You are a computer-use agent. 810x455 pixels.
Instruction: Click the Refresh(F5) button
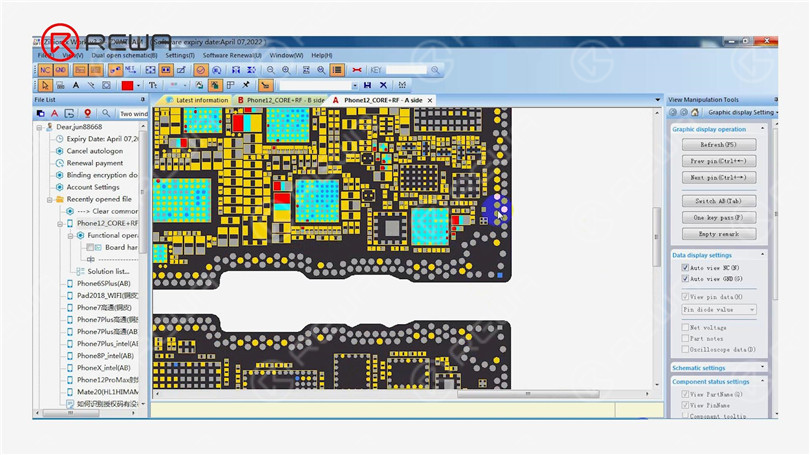point(719,145)
